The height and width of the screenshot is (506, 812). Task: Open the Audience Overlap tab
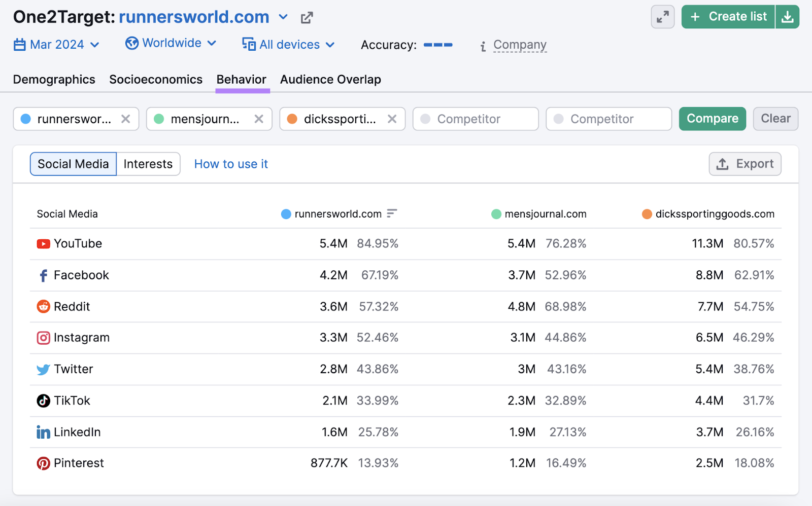[x=330, y=80]
